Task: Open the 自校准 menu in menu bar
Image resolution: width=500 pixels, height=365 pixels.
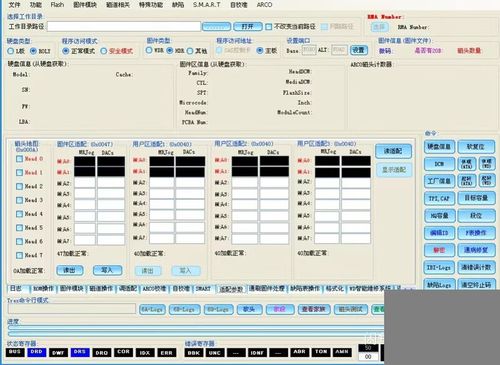Action: point(238,5)
